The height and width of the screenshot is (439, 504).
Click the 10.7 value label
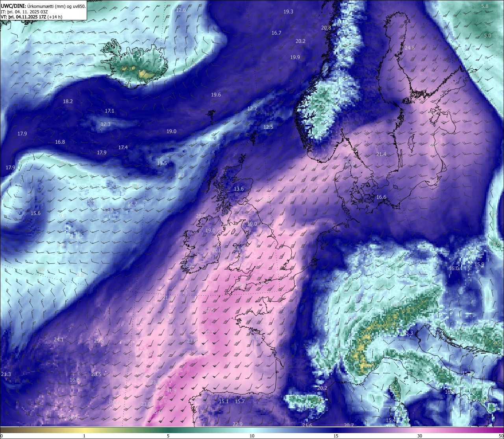[180, 176]
